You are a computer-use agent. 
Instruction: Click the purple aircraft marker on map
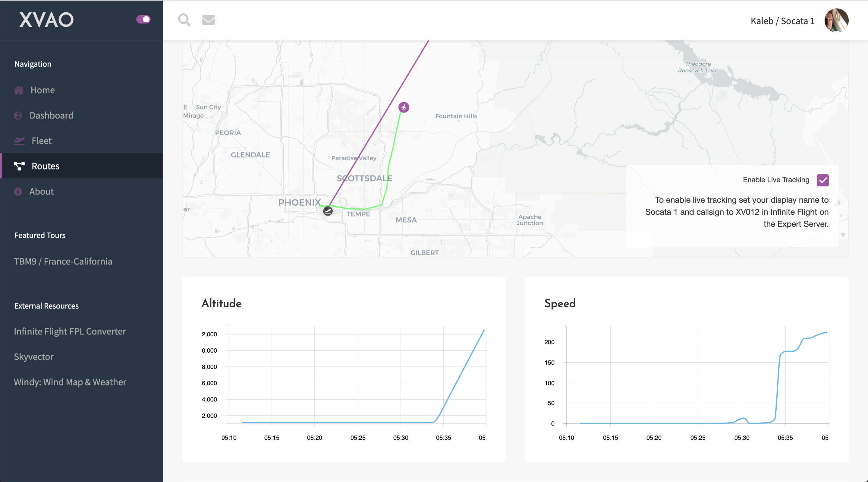404,107
